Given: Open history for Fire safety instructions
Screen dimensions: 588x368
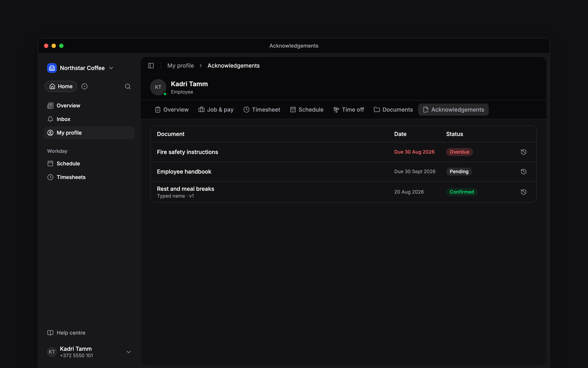Looking at the screenshot, I should pos(524,152).
